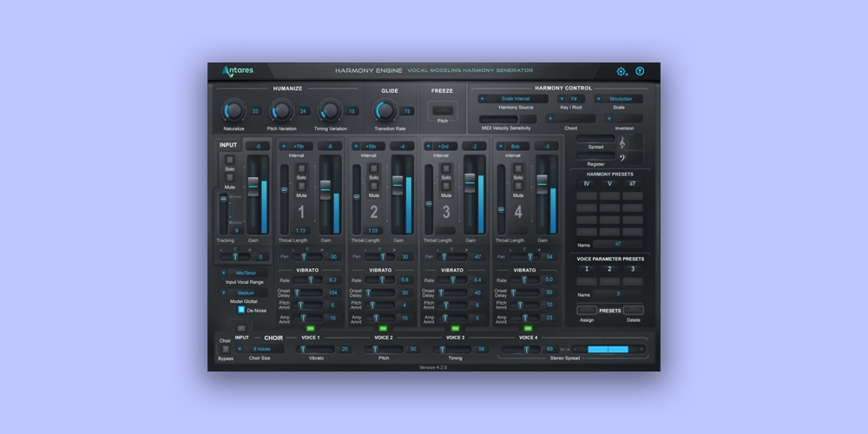Select voice parameter preset 2
The height and width of the screenshot is (434, 868).
(609, 269)
